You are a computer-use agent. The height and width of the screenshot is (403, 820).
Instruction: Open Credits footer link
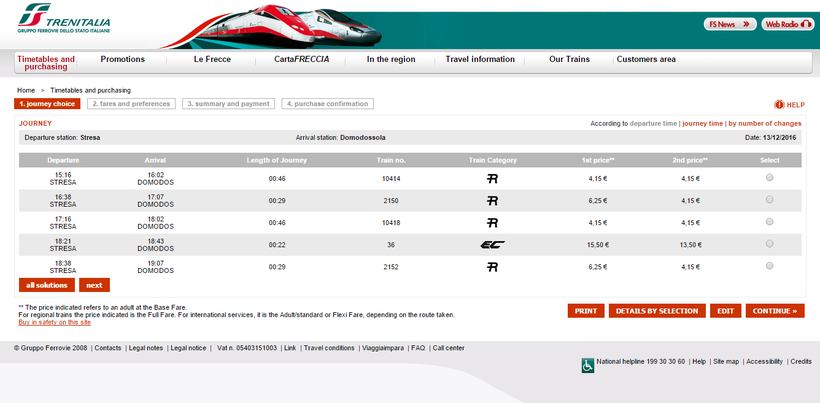point(801,362)
